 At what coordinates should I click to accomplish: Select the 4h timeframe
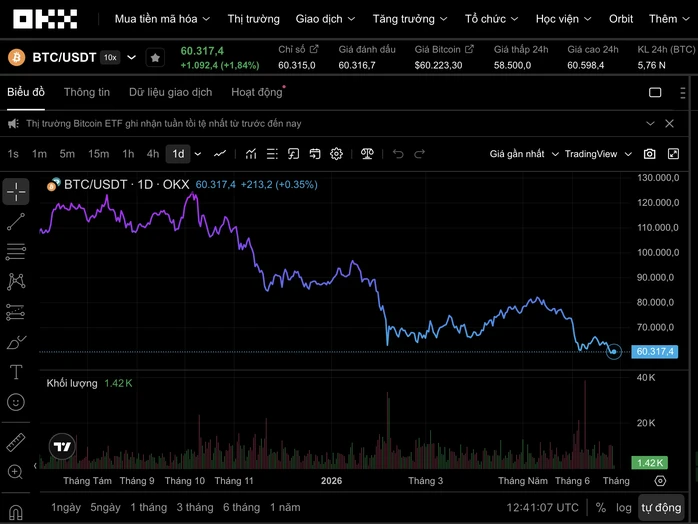click(x=153, y=154)
